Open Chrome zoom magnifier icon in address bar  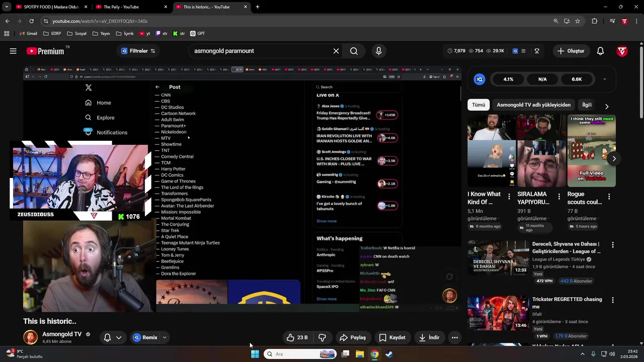(556, 21)
